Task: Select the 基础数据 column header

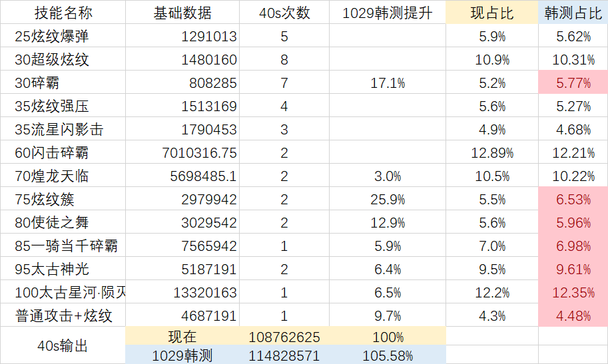Action: (x=182, y=13)
